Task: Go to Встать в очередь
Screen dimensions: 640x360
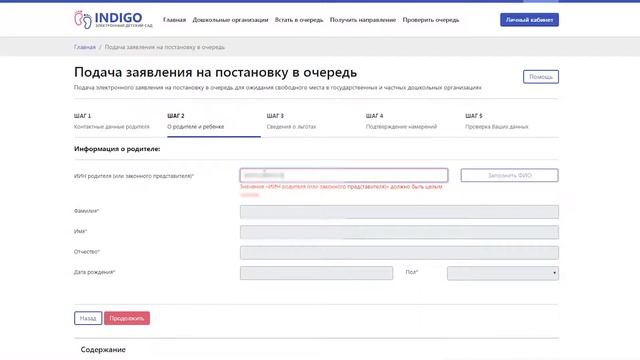Action: coord(299,20)
